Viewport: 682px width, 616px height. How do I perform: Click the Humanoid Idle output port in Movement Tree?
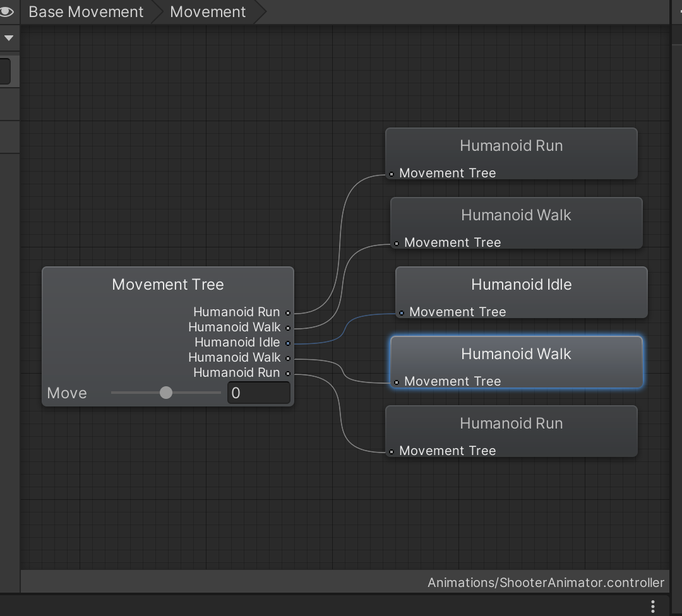tap(288, 343)
